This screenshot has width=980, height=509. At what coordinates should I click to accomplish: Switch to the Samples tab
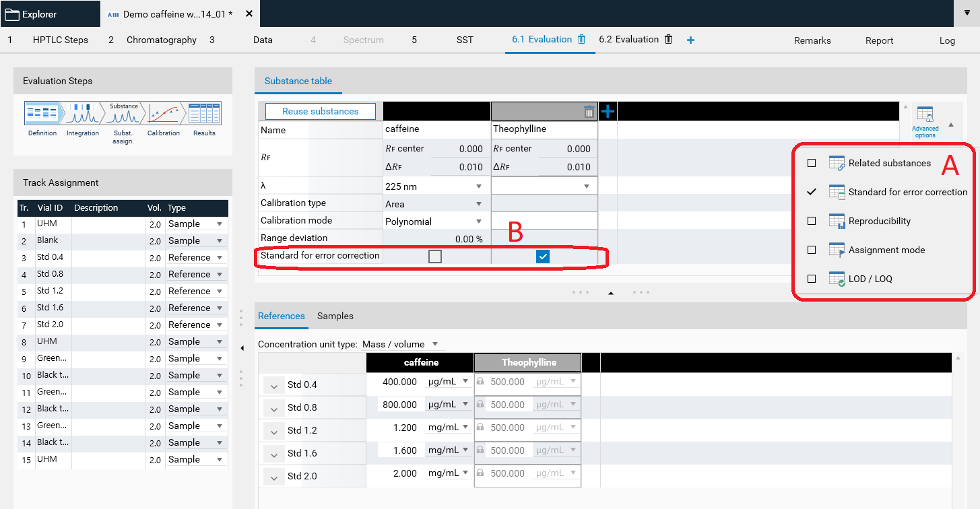click(x=335, y=316)
